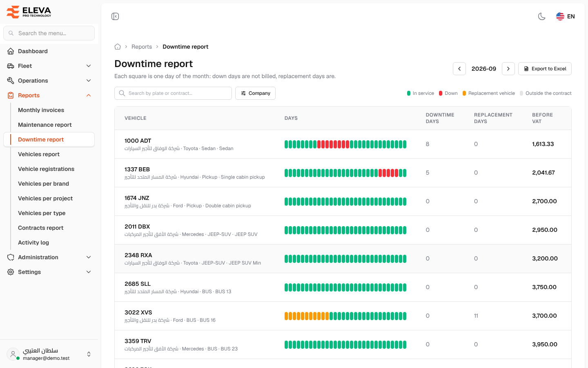This screenshot has height=368, width=588.
Task: Select vehicle plate 2348 RXA
Action: coord(138,255)
